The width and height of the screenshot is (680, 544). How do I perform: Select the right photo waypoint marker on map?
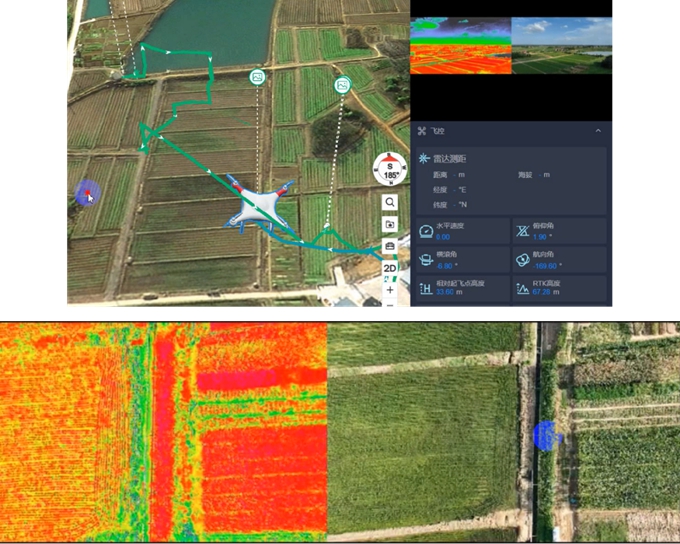[x=342, y=86]
